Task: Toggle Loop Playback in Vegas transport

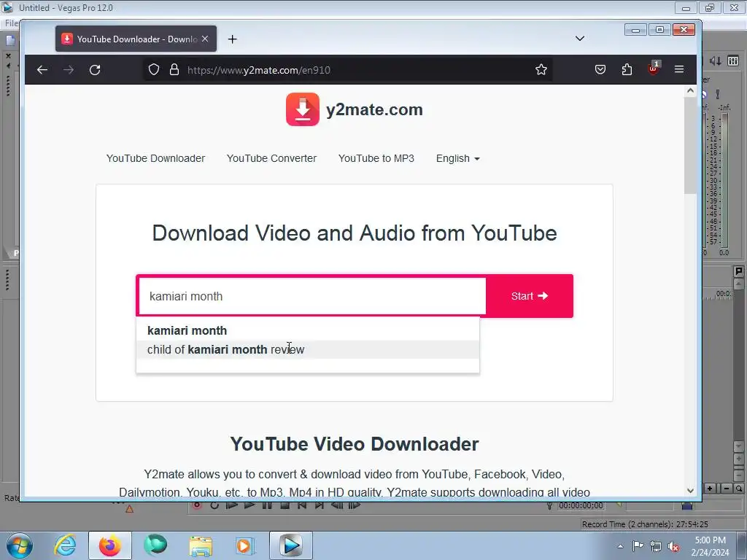Action: click(x=214, y=505)
